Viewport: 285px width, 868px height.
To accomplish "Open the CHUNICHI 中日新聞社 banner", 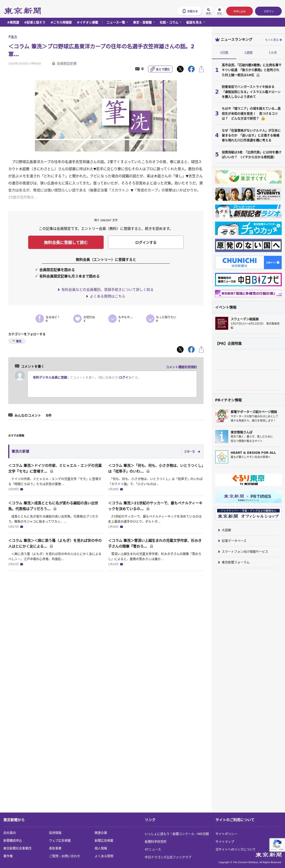I will click(x=248, y=262).
